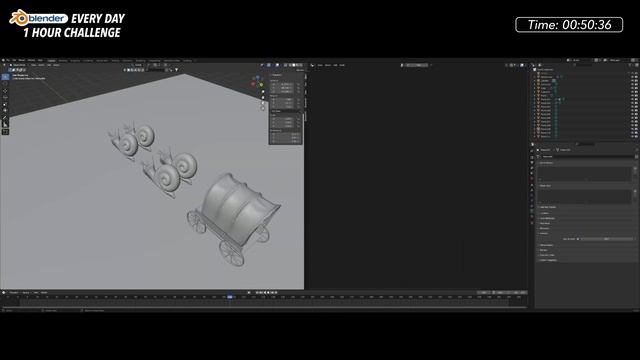Open the Material properties tab
Viewport: 640px width, 360px height.
click(532, 217)
